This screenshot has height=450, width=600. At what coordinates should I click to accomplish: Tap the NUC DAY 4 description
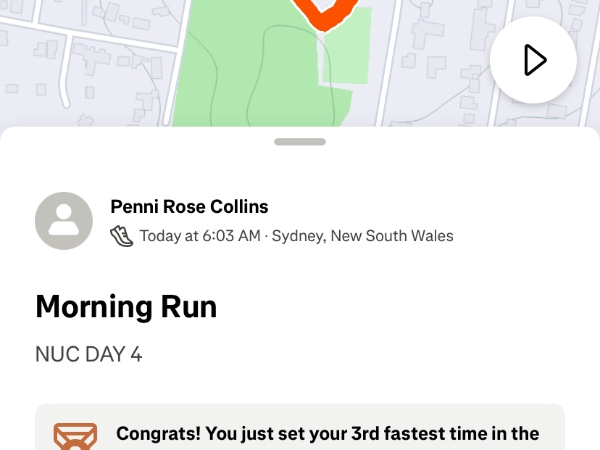coord(89,354)
